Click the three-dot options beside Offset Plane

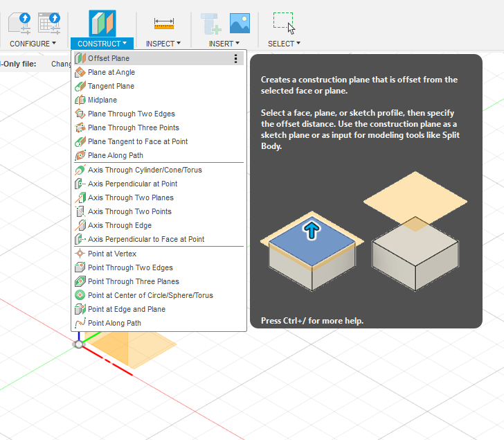pyautogui.click(x=236, y=59)
